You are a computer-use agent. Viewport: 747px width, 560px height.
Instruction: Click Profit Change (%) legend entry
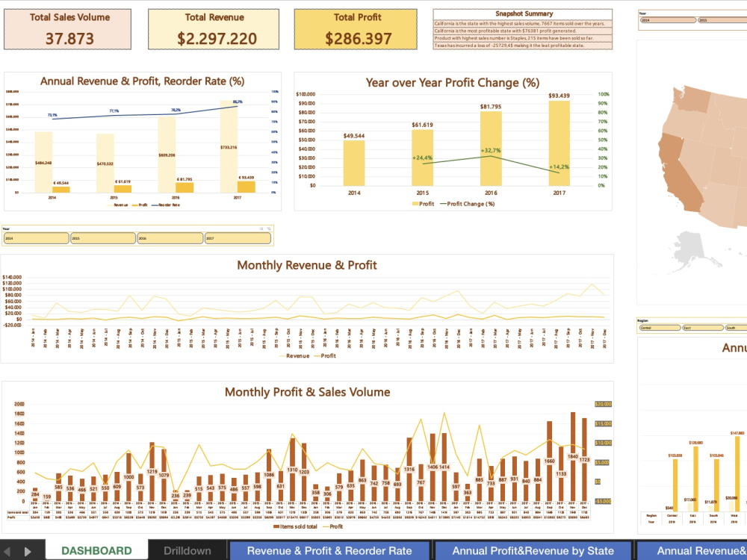(468, 204)
